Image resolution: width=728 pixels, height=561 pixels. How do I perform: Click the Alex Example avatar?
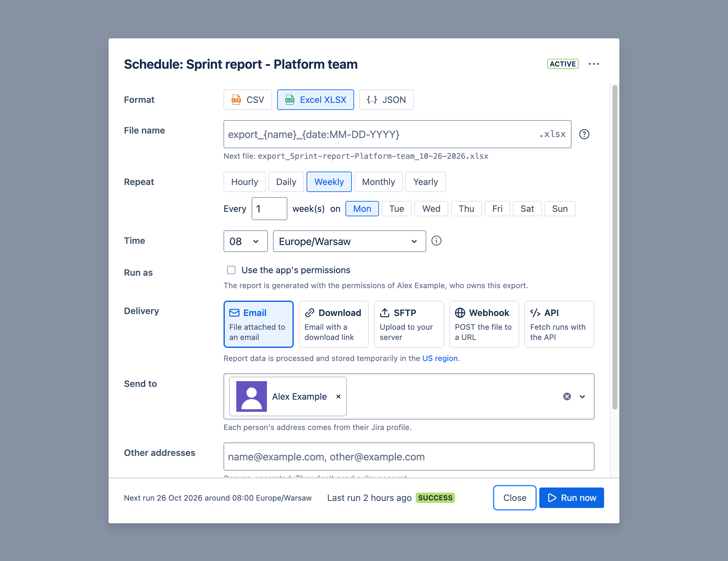pos(251,396)
